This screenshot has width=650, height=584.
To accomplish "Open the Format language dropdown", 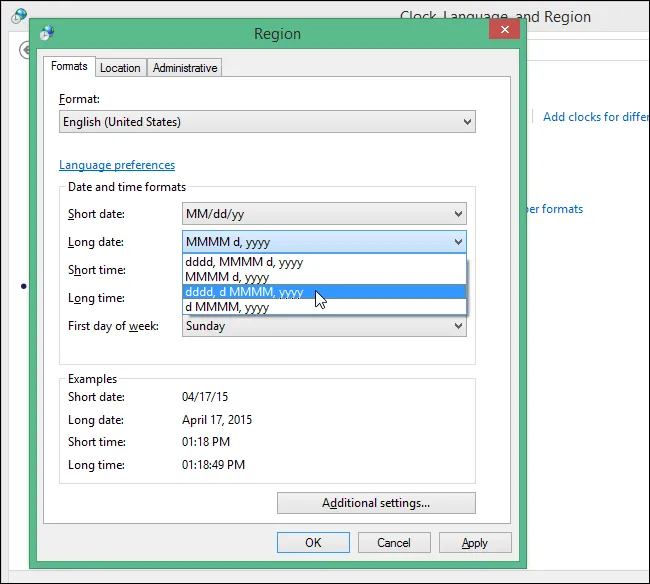I will tap(267, 122).
